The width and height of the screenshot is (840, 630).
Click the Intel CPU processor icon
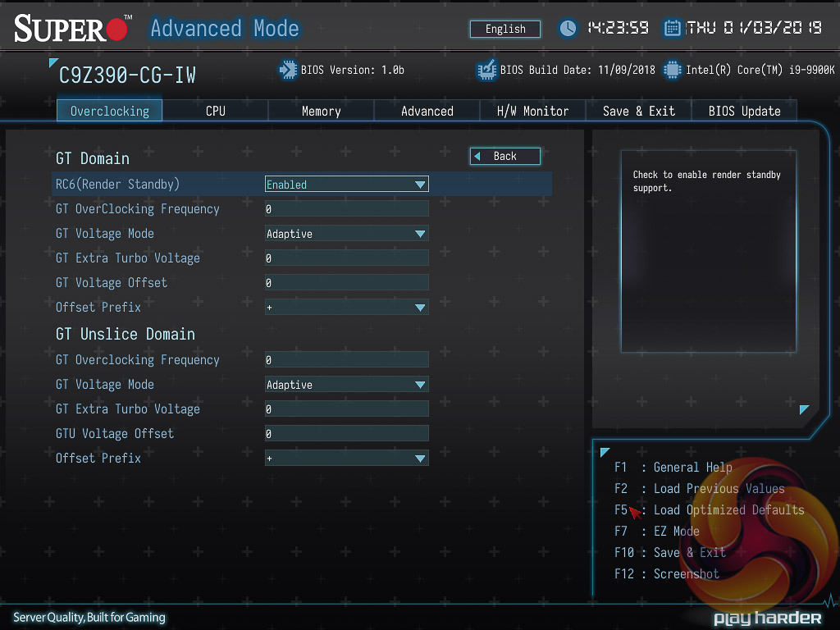673,70
